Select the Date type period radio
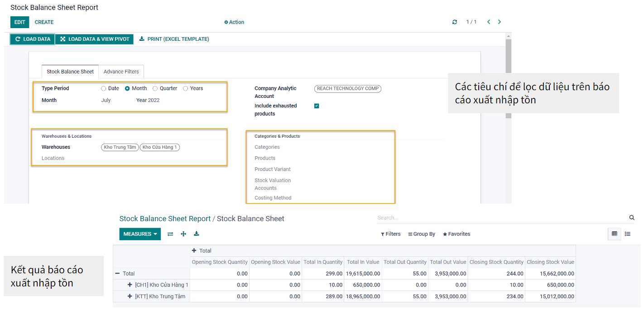Viewport: 644px width, 315px height. (x=104, y=89)
